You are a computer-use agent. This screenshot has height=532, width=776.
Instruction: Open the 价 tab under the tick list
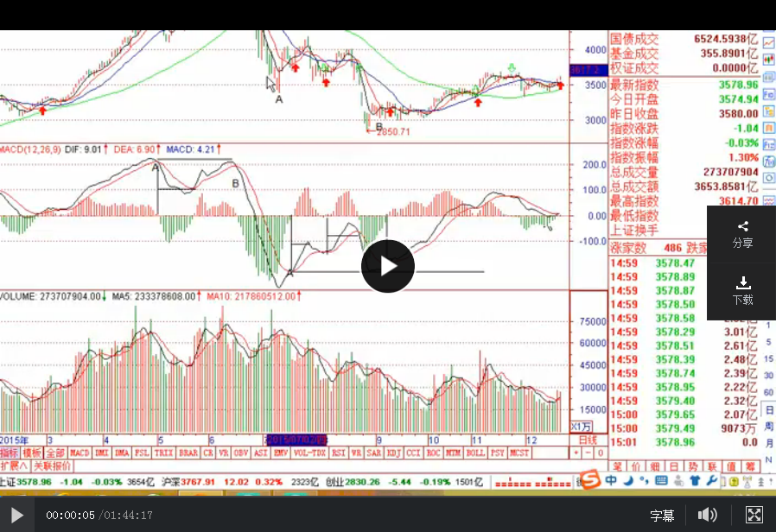tap(636, 466)
